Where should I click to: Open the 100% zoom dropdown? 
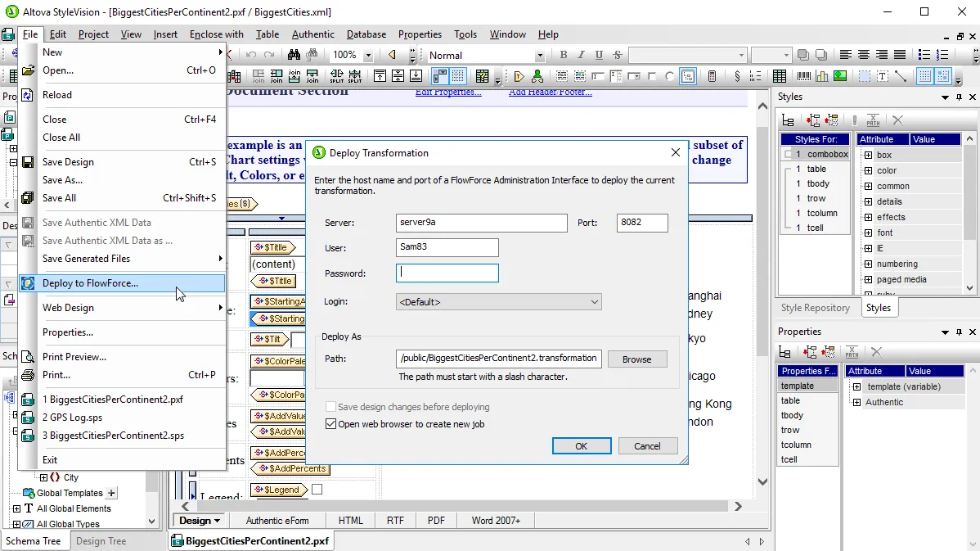point(368,55)
